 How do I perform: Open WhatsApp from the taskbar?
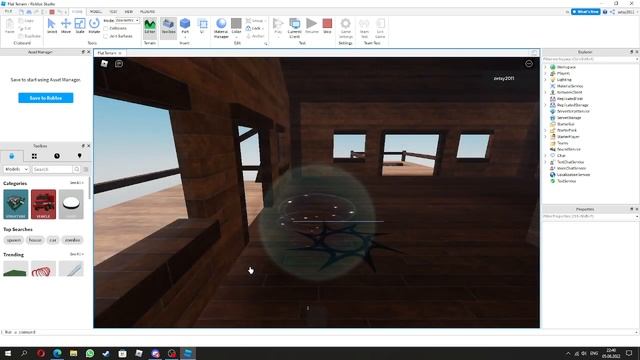pos(90,353)
